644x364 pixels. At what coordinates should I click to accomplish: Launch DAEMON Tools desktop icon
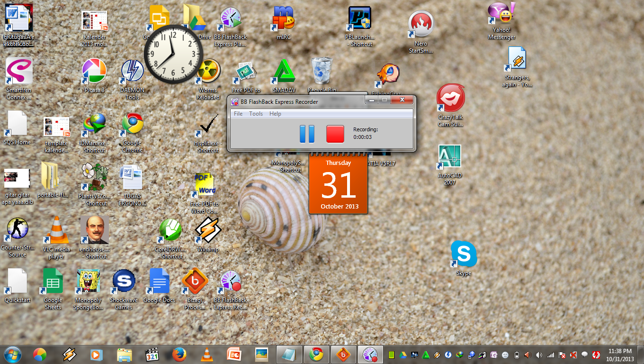[x=133, y=80]
